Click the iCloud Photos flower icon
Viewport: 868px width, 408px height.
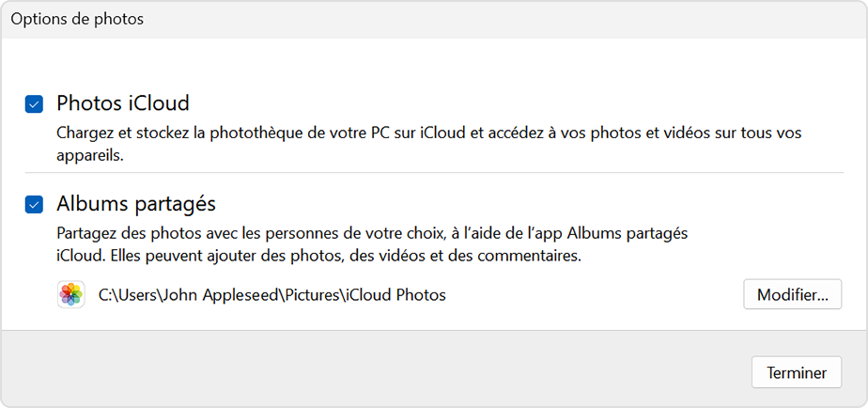(x=70, y=294)
